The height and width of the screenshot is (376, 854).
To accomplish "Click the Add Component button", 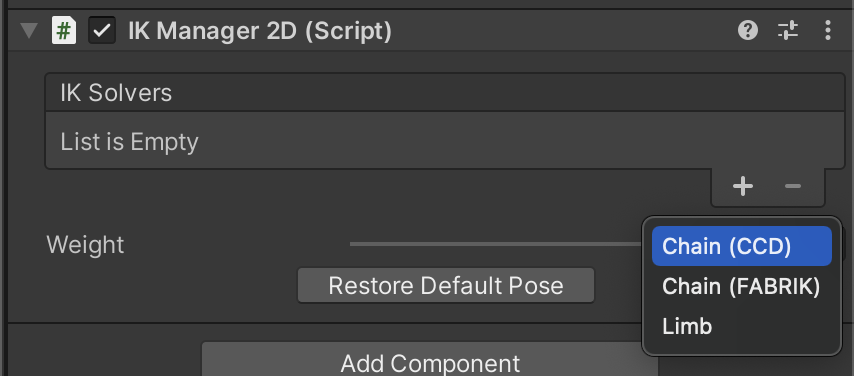I will pyautogui.click(x=430, y=360).
